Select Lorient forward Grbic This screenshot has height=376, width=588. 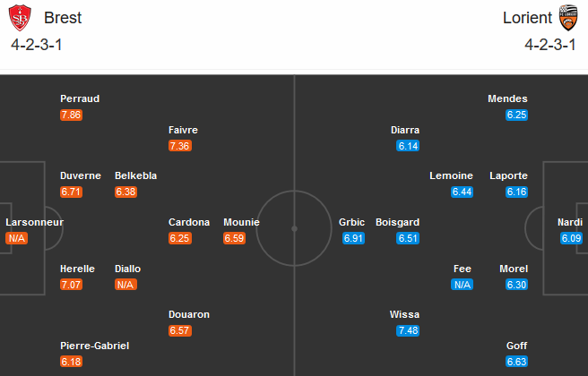coord(353,222)
